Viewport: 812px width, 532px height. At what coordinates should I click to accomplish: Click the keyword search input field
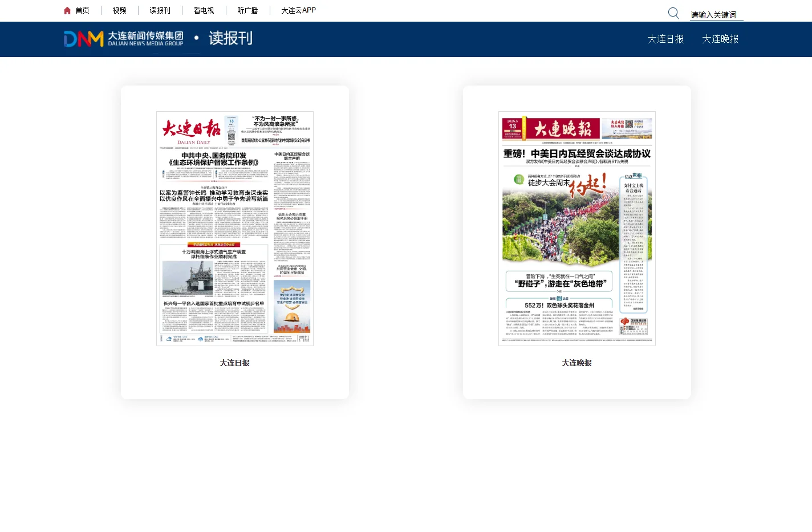click(716, 15)
